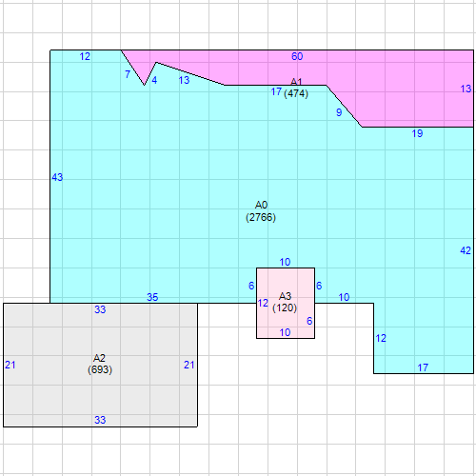The image size is (476, 476).
Task: Click the 33 label on A2's bottom edge
Action: click(x=100, y=420)
